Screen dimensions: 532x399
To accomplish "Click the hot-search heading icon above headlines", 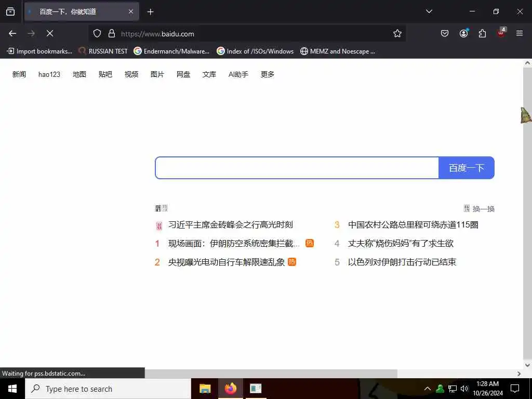I will [x=162, y=208].
